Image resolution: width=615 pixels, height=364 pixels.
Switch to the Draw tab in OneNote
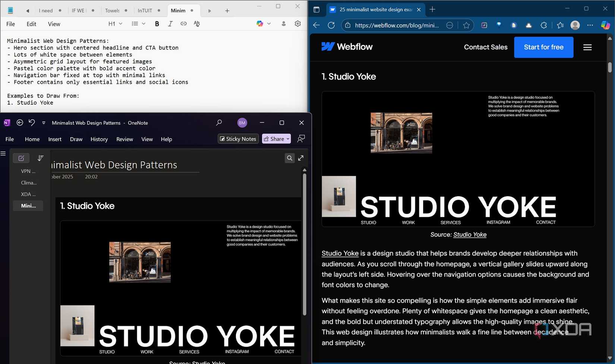click(76, 139)
